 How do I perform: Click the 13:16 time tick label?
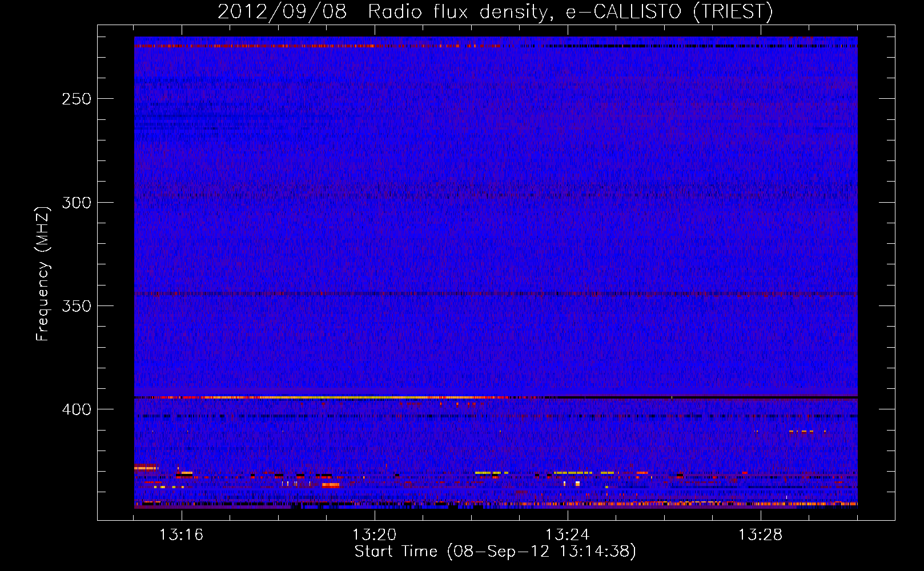181,534
